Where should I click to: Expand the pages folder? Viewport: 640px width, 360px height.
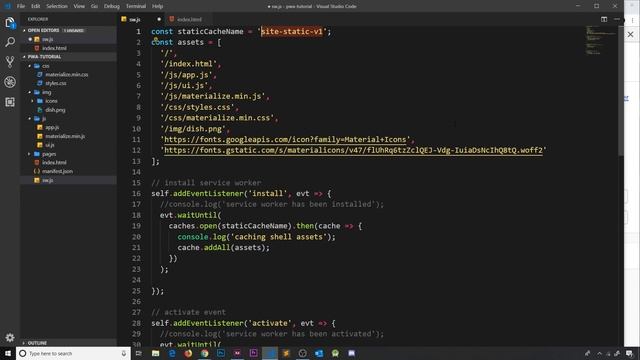point(30,154)
